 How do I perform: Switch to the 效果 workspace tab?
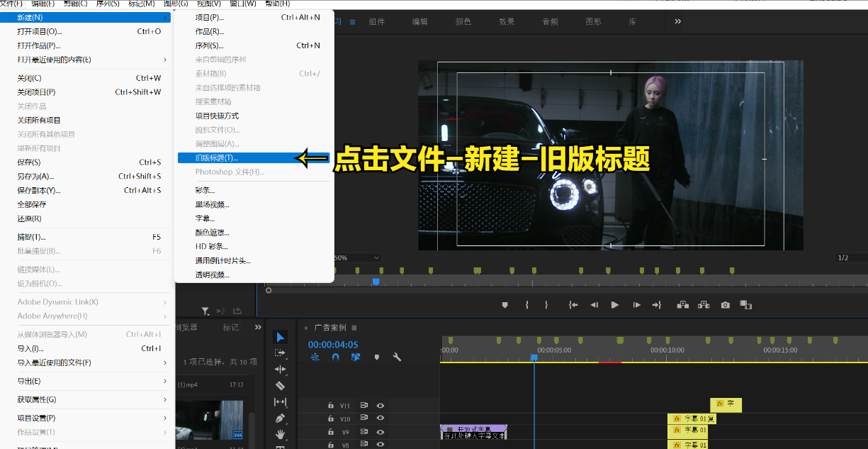507,22
